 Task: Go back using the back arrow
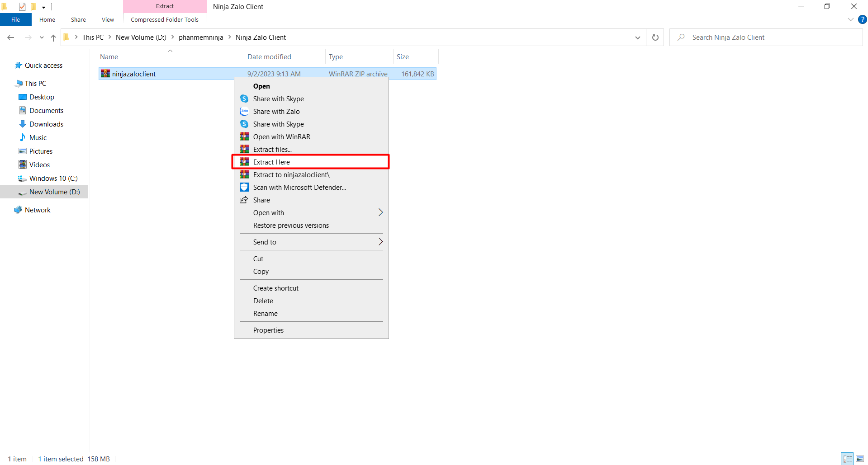click(x=11, y=38)
